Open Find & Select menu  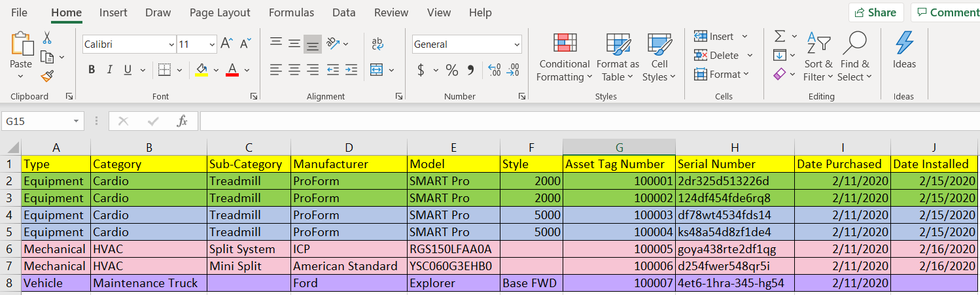point(855,58)
